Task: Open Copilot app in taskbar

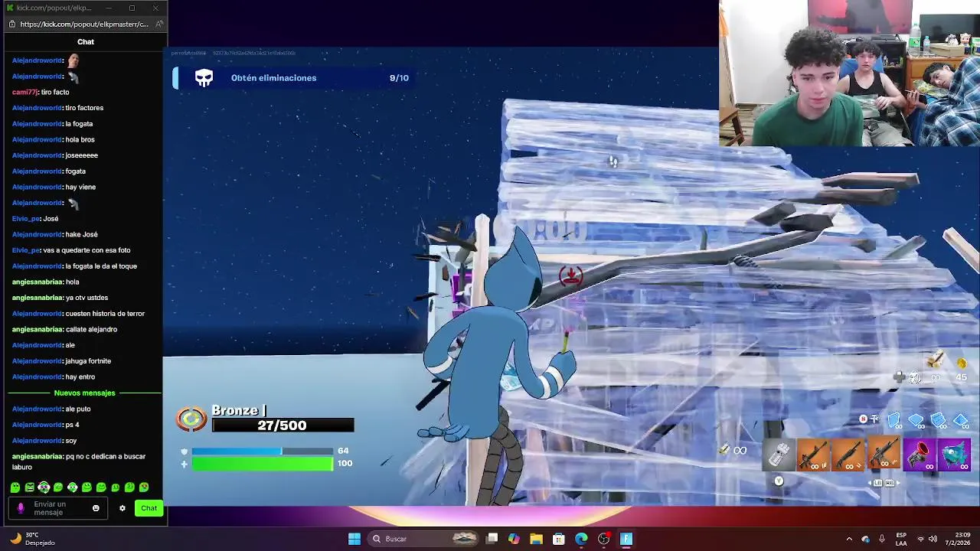Action: (514, 539)
